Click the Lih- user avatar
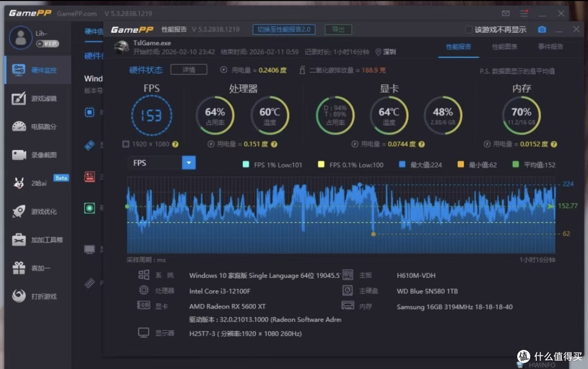 [20, 38]
